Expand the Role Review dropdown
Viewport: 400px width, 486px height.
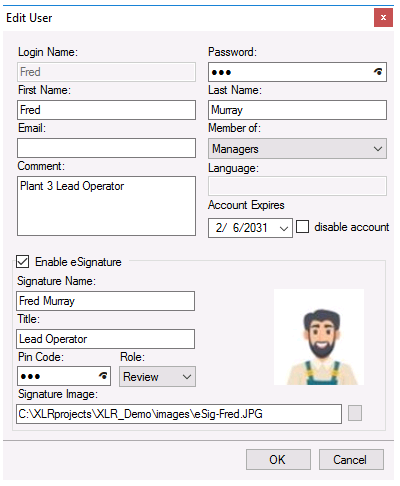coord(157,377)
